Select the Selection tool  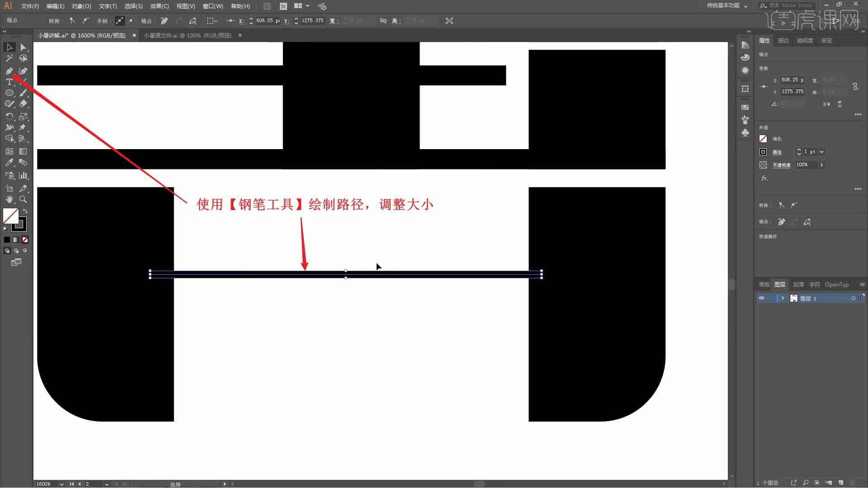click(8, 47)
